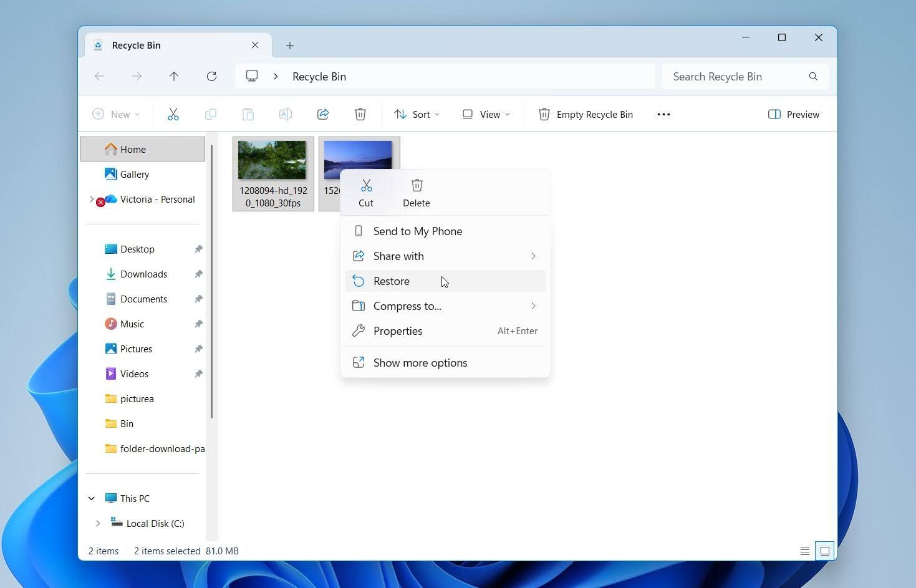Expand the address bar path chevron

coord(276,76)
